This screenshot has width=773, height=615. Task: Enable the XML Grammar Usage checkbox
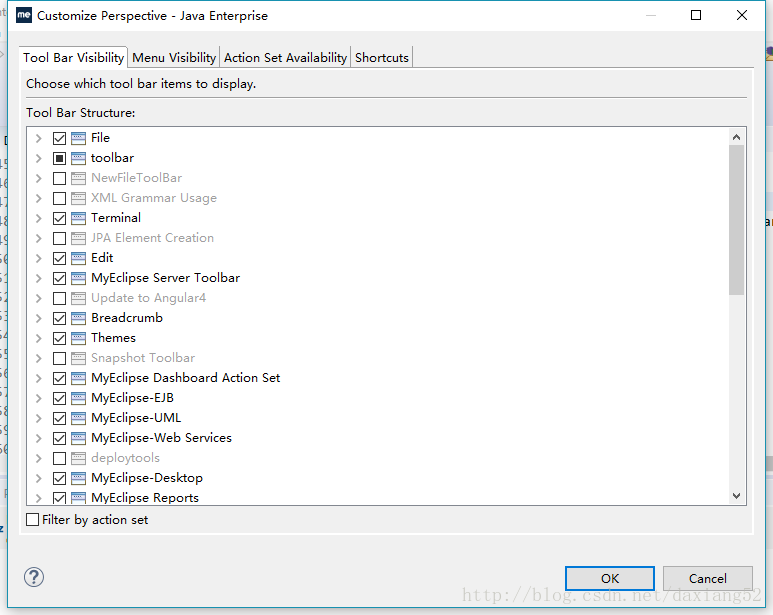59,199
